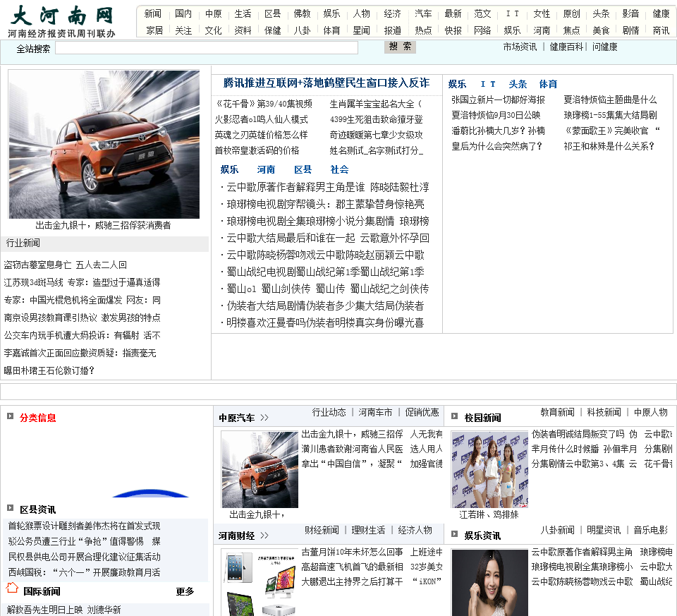
Task: Click the house icon beside 国际新闻
Action: pyautogui.click(x=12, y=588)
